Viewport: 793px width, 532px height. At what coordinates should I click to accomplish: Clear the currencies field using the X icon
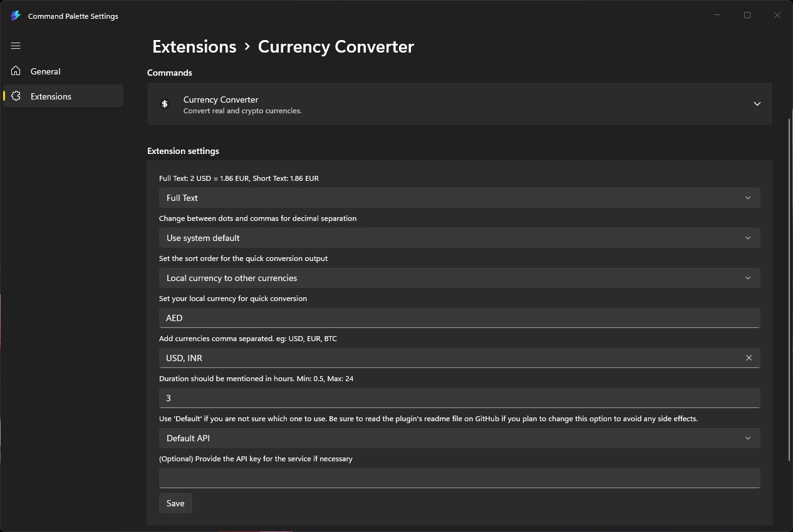pos(749,357)
